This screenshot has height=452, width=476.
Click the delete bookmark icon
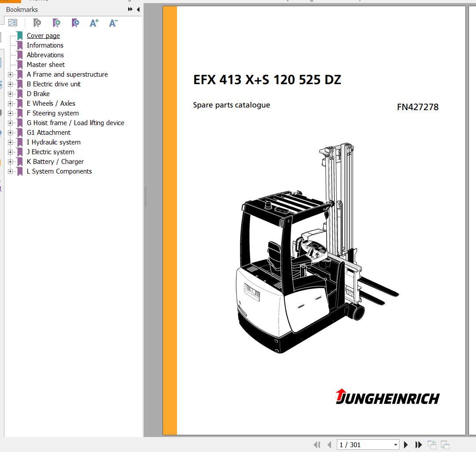point(37,23)
